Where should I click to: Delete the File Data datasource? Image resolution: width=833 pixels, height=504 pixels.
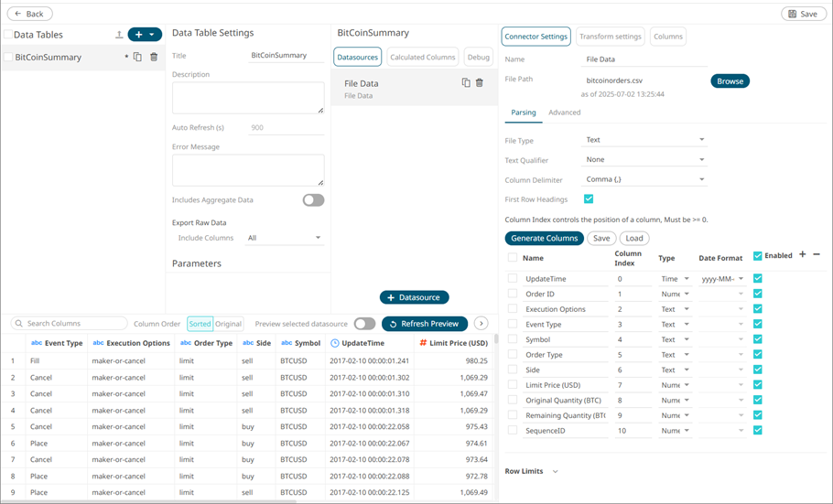(x=480, y=83)
